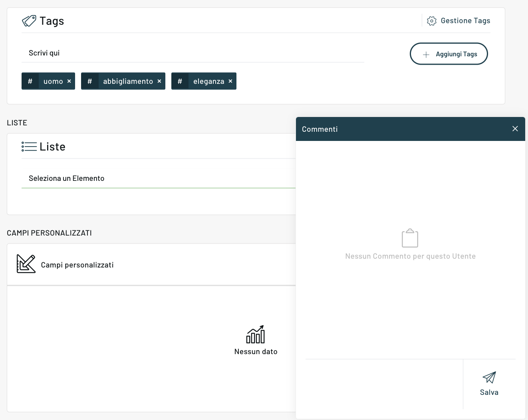Select the 'uomo' tag text
Viewport: 528px width, 420px height.
click(53, 81)
